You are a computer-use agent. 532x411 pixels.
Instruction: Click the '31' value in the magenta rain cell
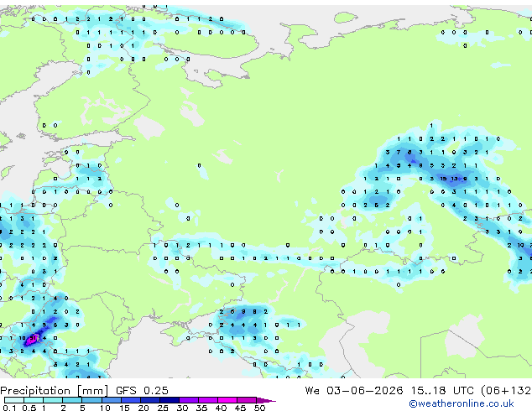coord(33,338)
